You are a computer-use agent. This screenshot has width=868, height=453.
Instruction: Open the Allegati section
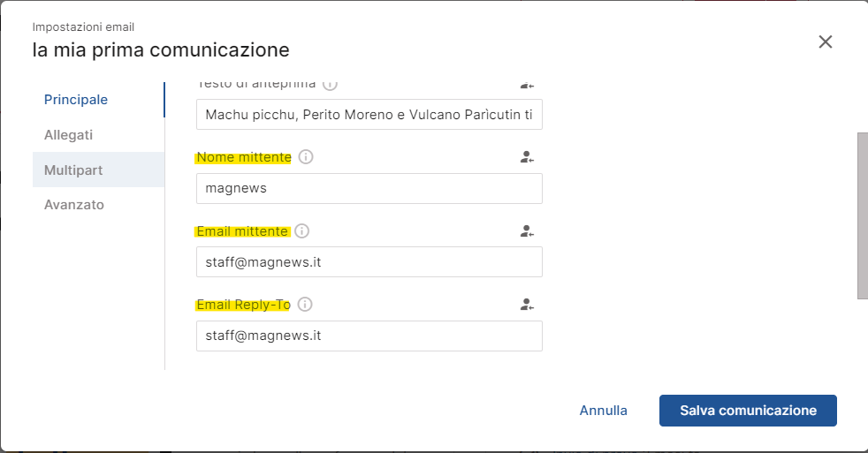click(x=69, y=135)
